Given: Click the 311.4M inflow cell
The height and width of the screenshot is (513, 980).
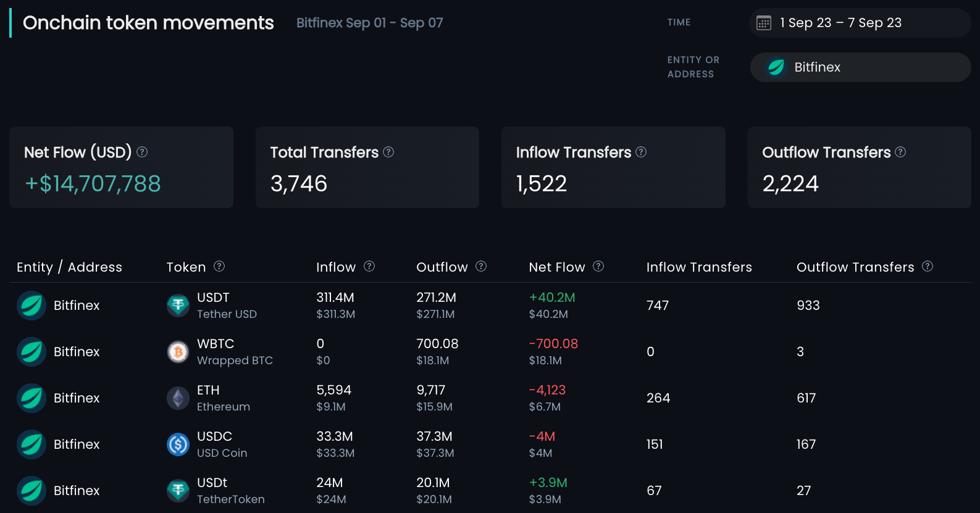Looking at the screenshot, I should [335, 298].
